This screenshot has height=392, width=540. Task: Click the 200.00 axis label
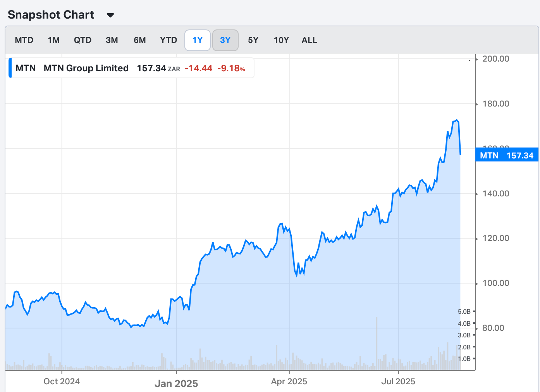click(496, 59)
